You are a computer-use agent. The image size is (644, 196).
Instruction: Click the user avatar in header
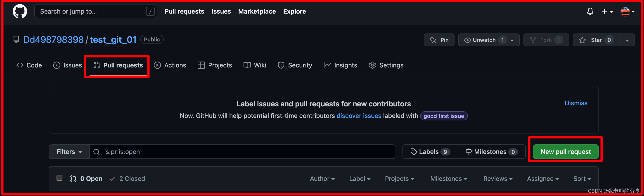tap(625, 12)
